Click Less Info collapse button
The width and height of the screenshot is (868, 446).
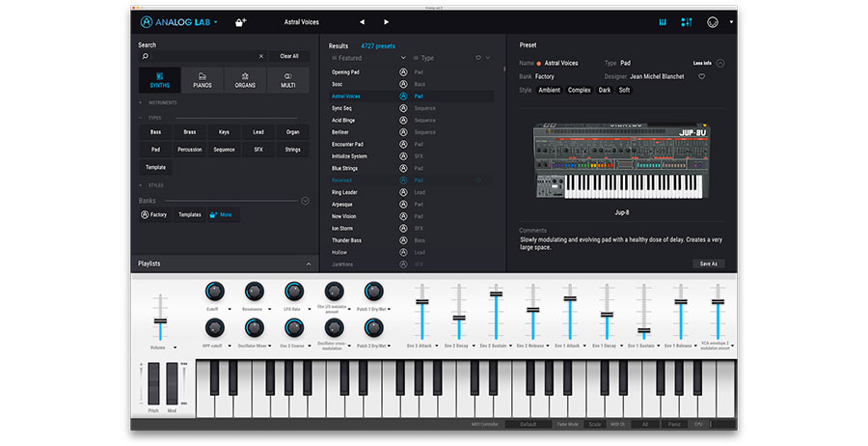click(x=708, y=63)
